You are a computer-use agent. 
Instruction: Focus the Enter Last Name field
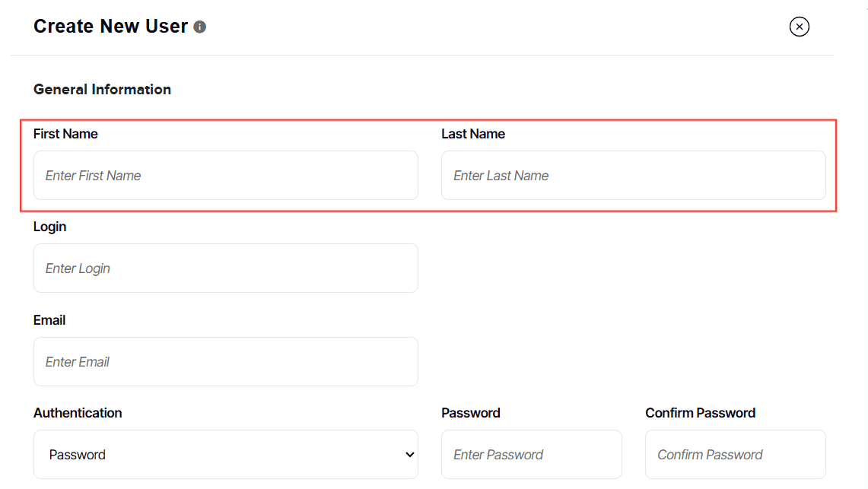click(x=633, y=176)
